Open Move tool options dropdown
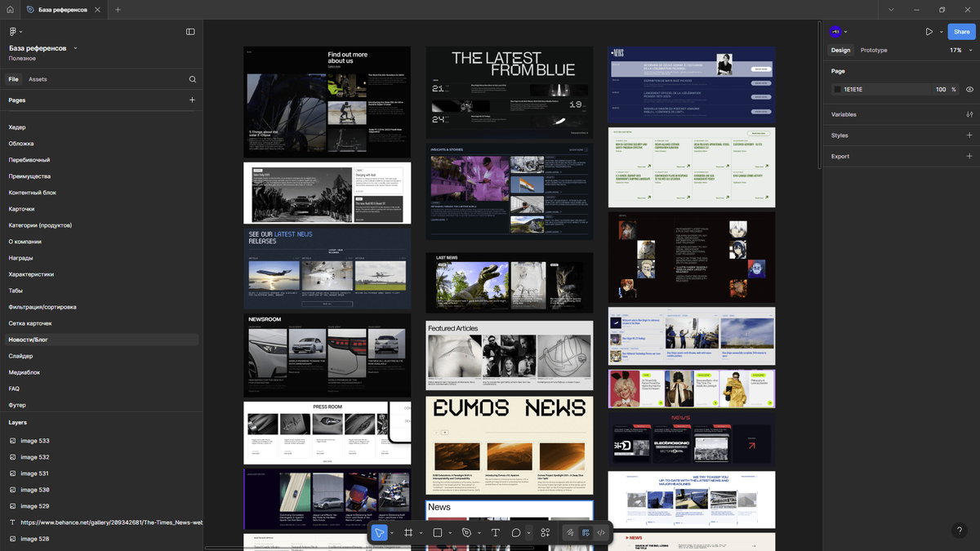Viewport: 980px width, 551px height. click(393, 533)
